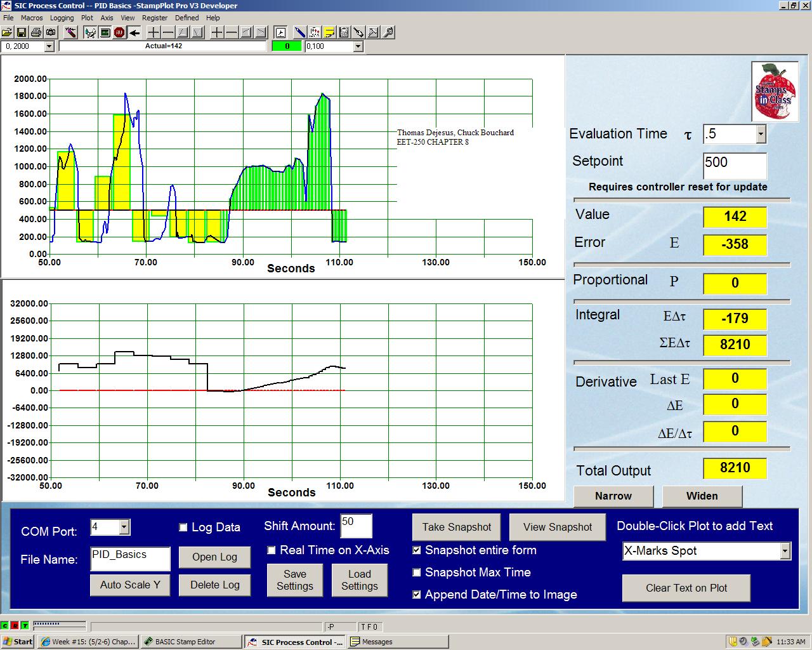Open the Macros menu

coord(32,18)
